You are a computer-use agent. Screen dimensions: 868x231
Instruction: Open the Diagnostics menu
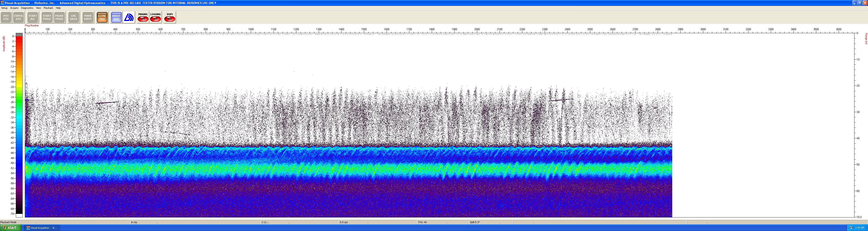[27, 8]
